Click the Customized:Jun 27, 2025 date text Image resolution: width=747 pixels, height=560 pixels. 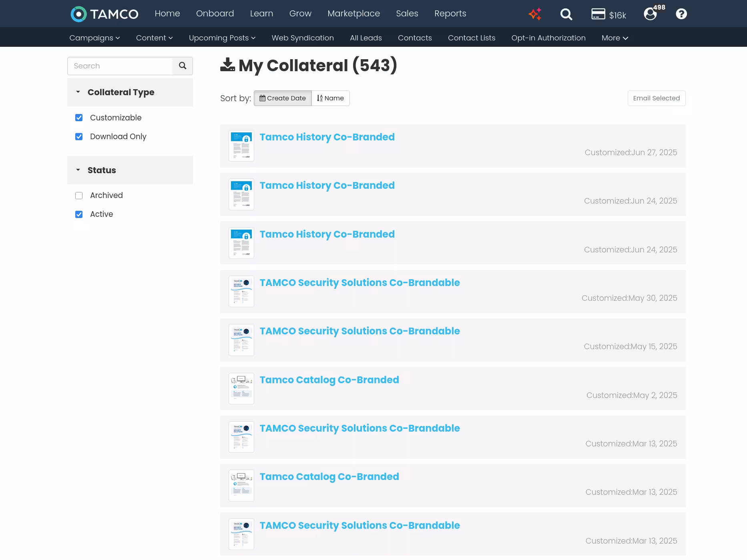[x=631, y=153]
